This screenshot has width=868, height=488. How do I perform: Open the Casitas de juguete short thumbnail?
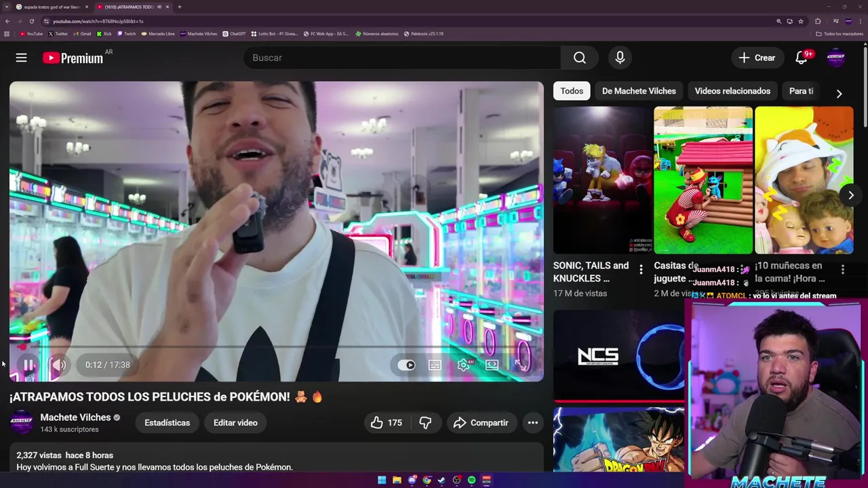click(703, 180)
